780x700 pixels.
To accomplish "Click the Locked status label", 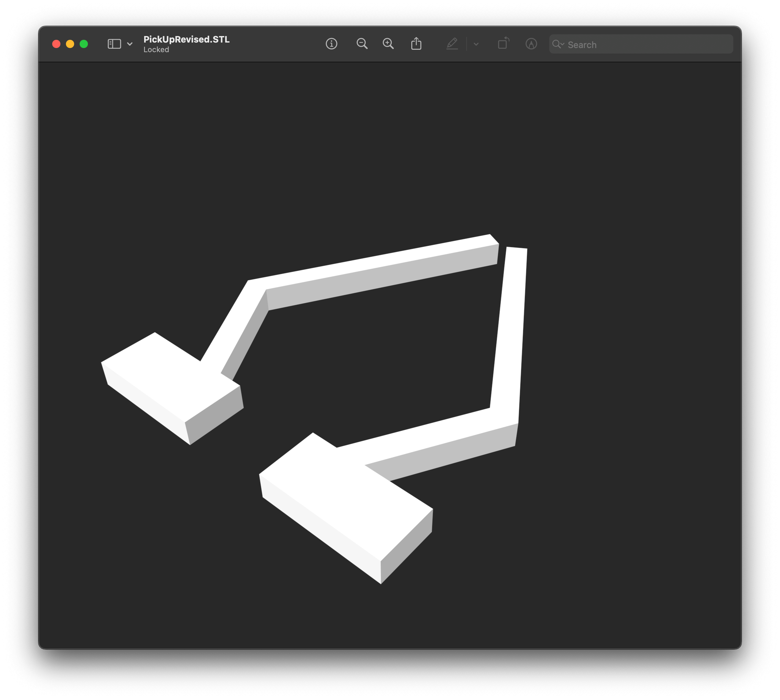I will [156, 50].
